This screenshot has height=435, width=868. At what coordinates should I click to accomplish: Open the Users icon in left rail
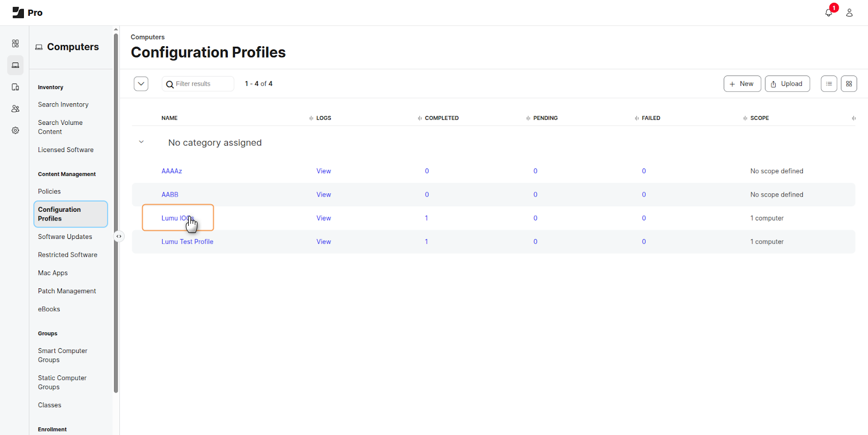click(15, 109)
